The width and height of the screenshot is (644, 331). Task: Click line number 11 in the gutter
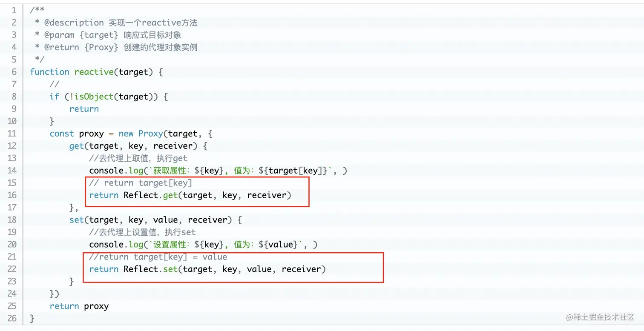(12, 133)
